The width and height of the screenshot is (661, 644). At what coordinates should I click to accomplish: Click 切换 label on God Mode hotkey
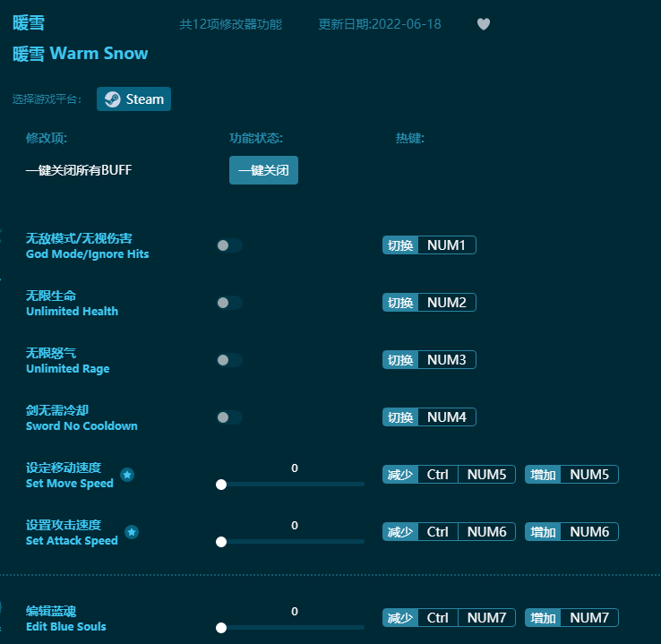click(x=400, y=245)
